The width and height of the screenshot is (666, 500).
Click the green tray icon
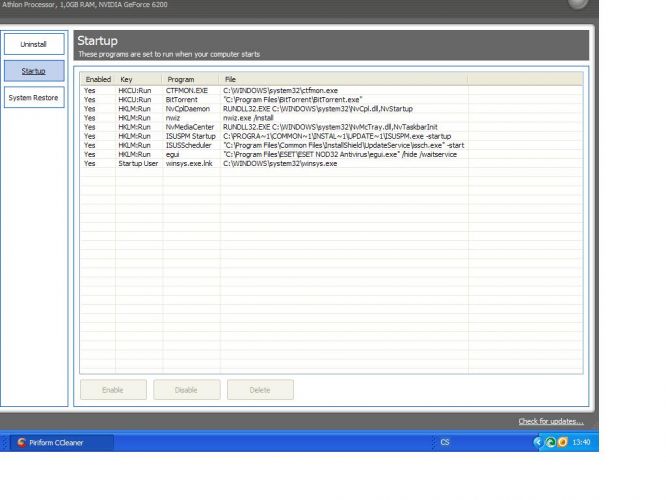(x=550, y=442)
